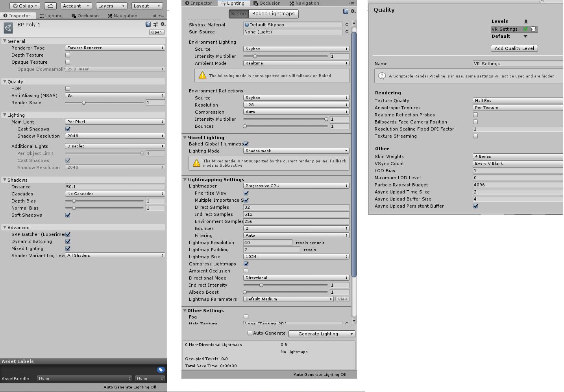This screenshot has height=392, width=564.
Task: Open the Navigation tab in the Lighting window
Action: point(304,3)
